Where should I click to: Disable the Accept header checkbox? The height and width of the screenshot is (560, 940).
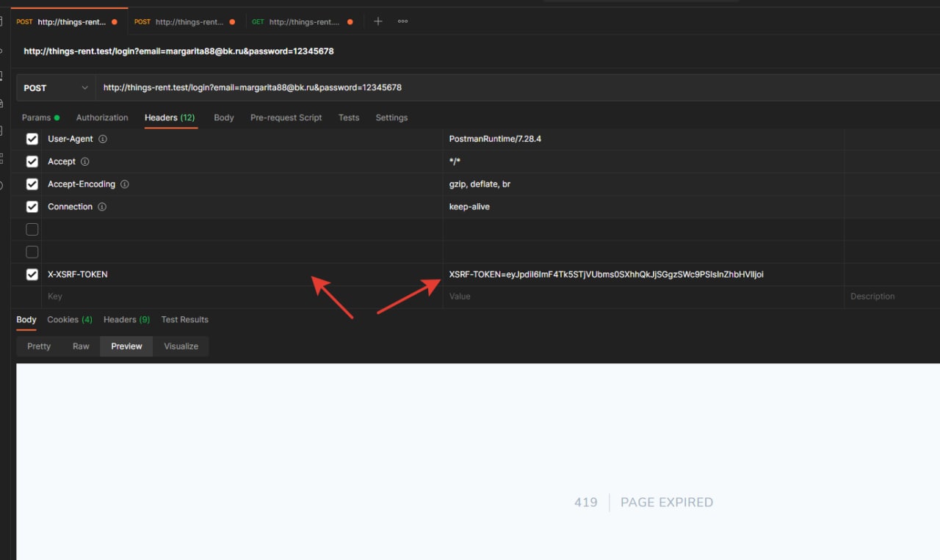point(32,161)
